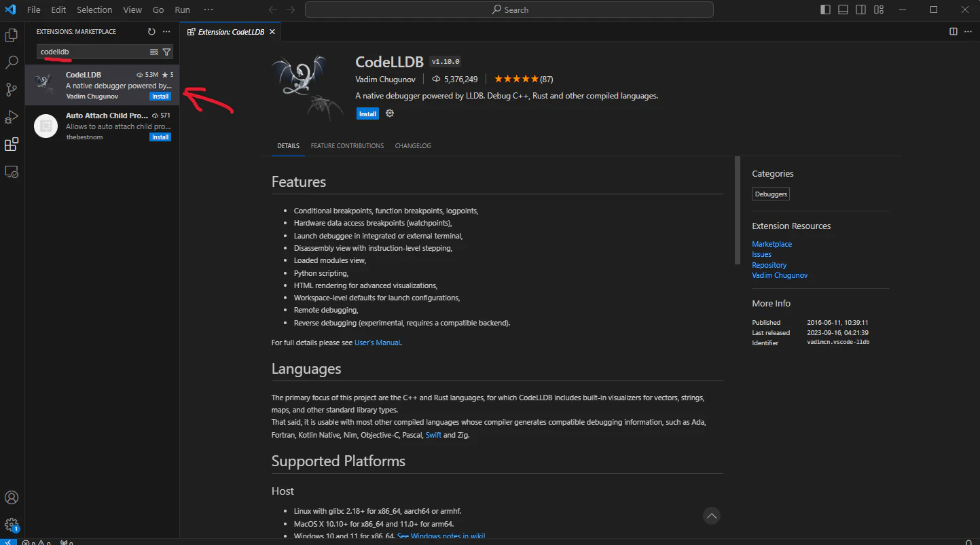
Task: Go forward with the navigation arrow
Action: click(x=291, y=10)
